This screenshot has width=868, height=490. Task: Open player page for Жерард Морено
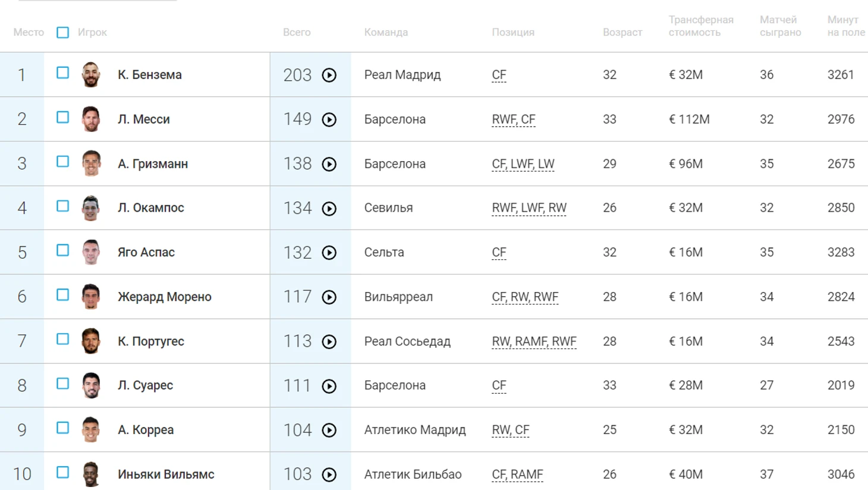click(x=165, y=297)
